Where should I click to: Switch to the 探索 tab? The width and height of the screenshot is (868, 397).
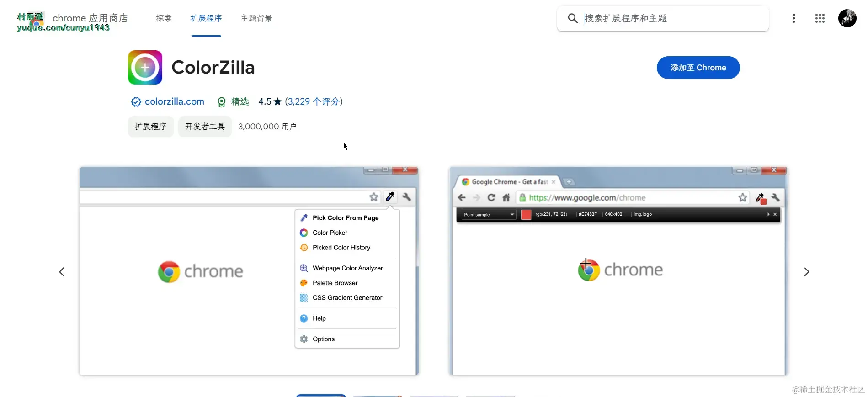(x=164, y=18)
